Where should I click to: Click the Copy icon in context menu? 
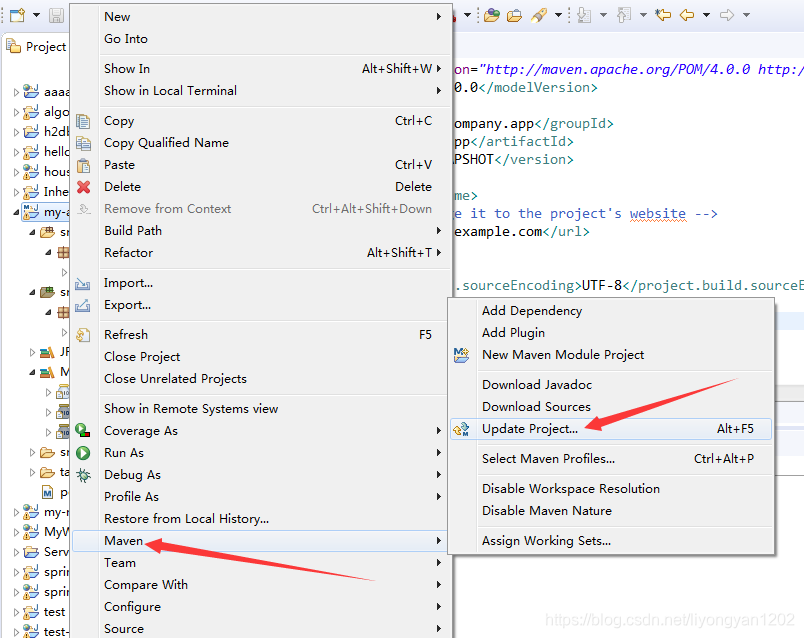tap(83, 121)
